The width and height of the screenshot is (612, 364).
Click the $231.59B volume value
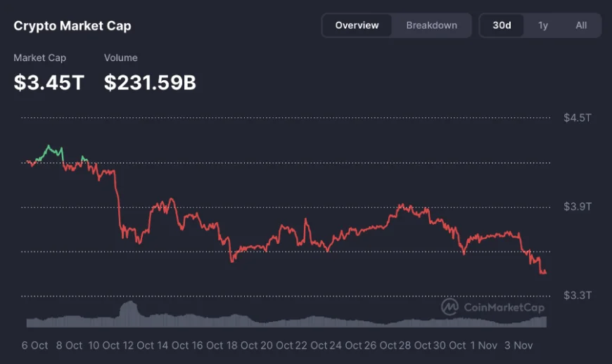coord(150,83)
